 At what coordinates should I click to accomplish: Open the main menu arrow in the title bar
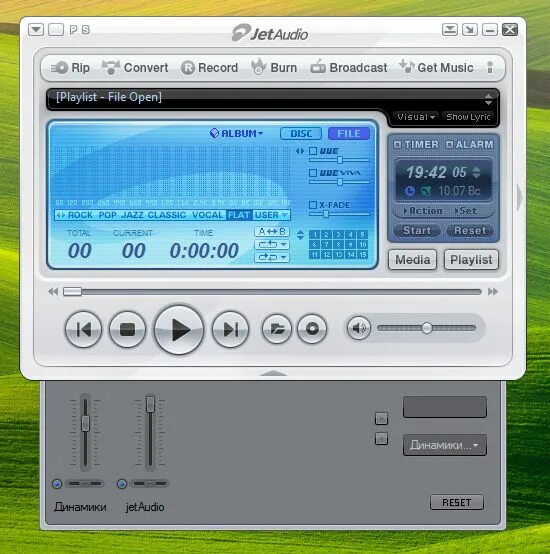(x=36, y=30)
